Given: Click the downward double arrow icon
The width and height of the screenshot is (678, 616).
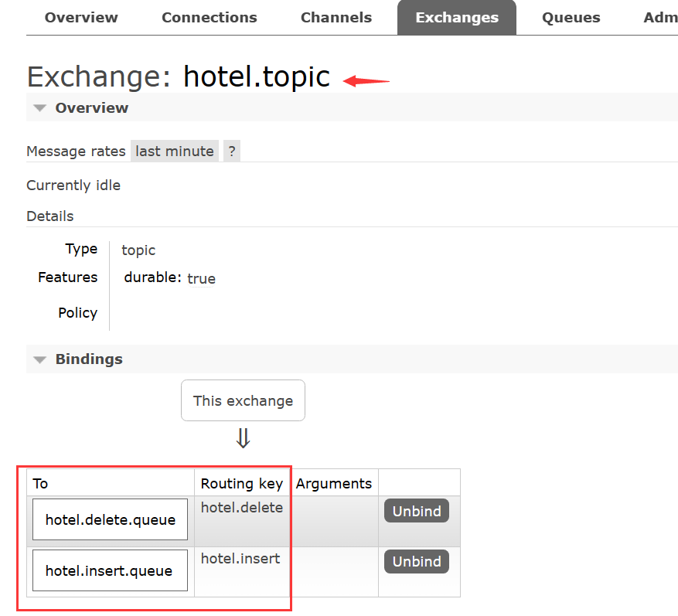Looking at the screenshot, I should 243,439.
